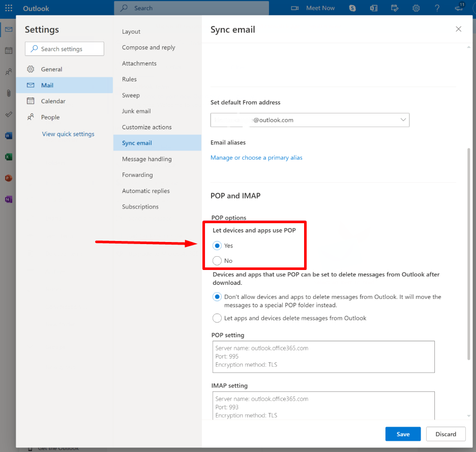Open the Subscriptions section
This screenshot has width=476, height=452.
(x=157, y=207)
